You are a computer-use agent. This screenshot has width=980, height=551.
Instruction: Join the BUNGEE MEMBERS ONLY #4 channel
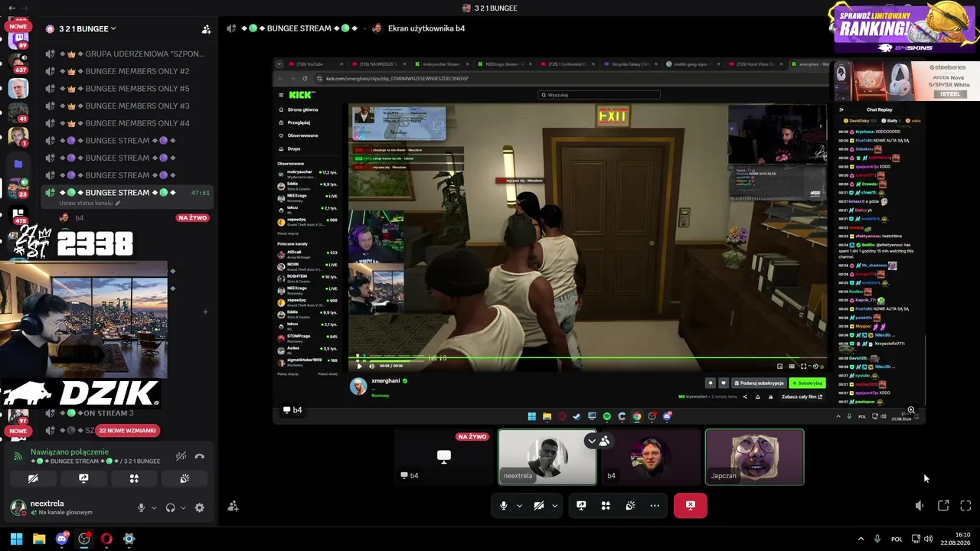[126, 123]
